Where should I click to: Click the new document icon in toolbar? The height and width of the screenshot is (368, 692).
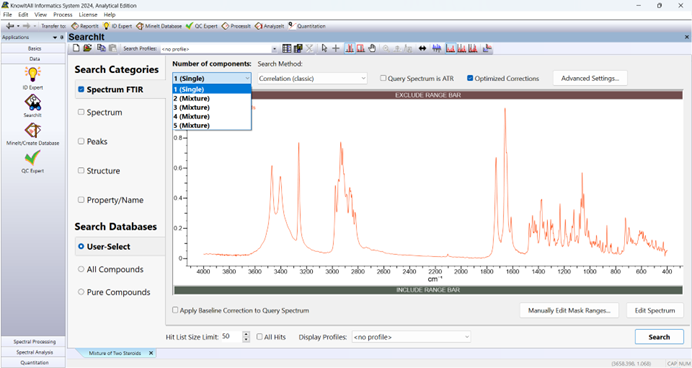(x=76, y=48)
